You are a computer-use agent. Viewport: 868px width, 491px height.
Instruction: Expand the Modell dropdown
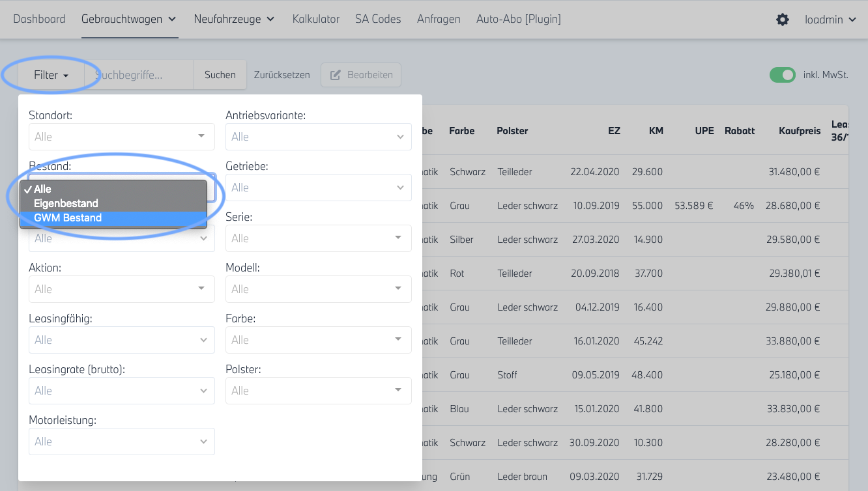tap(318, 289)
